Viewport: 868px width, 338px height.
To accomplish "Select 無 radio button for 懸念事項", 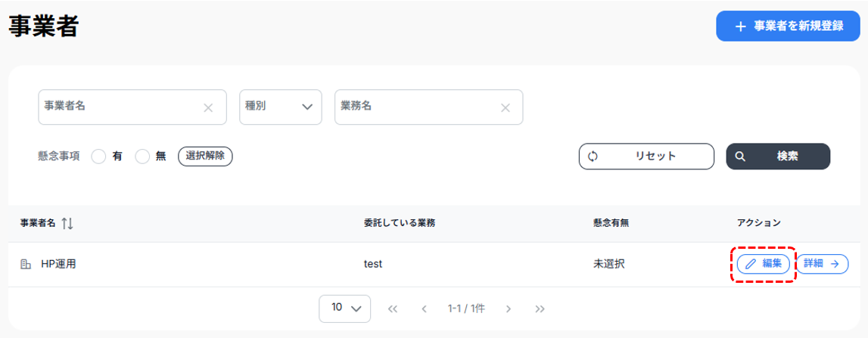I will pos(142,157).
